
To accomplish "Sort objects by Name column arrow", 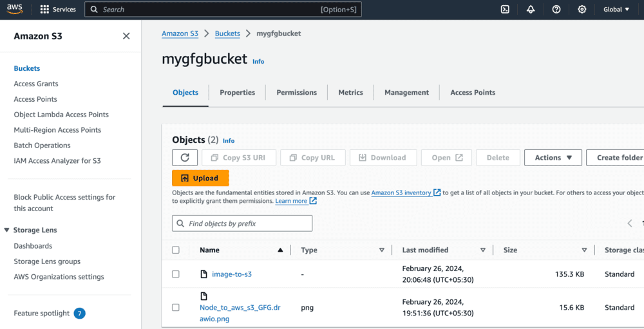I will 280,250.
